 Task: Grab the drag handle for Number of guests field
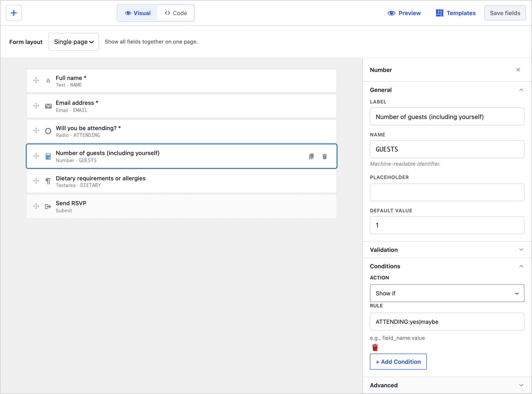click(36, 156)
